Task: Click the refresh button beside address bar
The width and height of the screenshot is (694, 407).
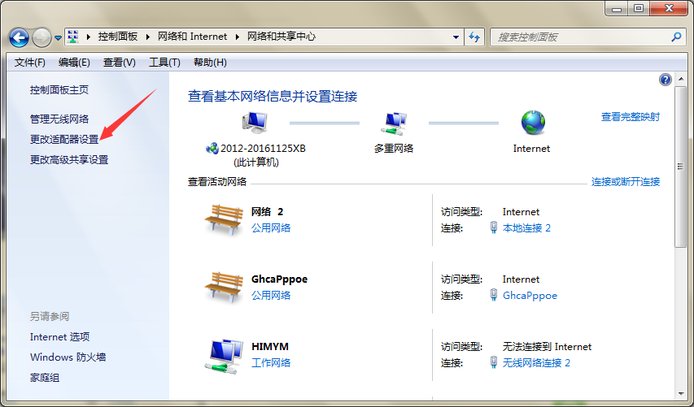Action: (x=474, y=37)
